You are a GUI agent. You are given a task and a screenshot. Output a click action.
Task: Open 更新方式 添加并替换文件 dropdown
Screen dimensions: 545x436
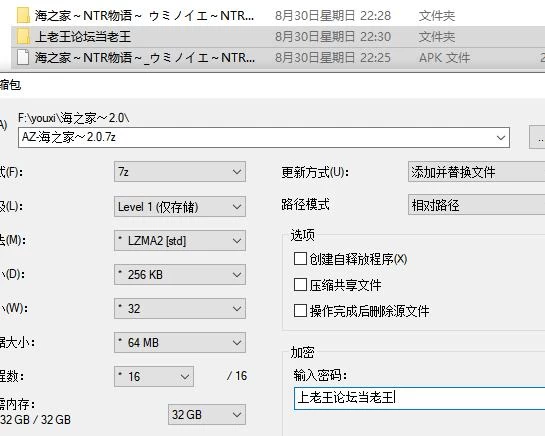tap(477, 172)
